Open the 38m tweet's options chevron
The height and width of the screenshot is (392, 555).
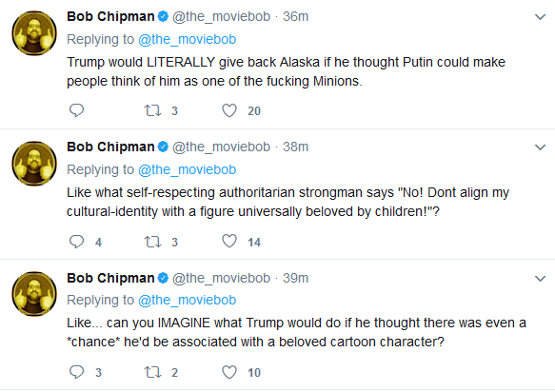tap(540, 147)
